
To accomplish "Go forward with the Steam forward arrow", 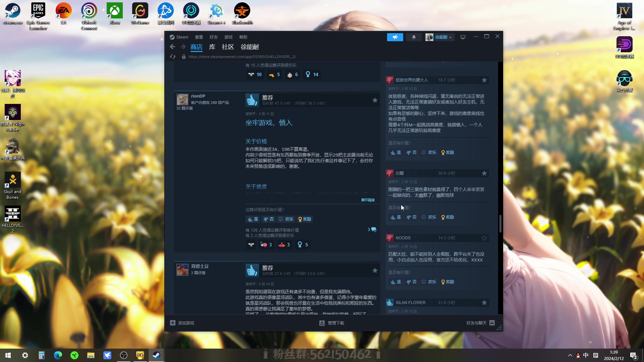I will (183, 47).
